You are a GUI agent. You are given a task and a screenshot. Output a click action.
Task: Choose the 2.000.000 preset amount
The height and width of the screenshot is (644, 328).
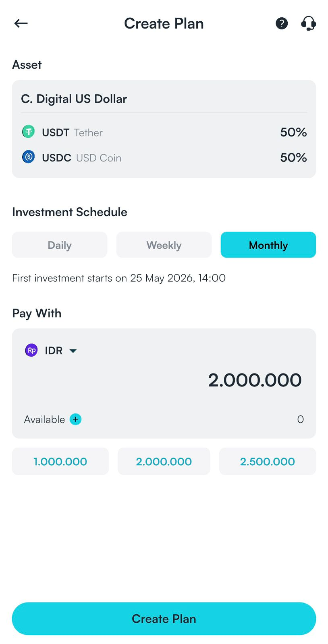tap(164, 461)
